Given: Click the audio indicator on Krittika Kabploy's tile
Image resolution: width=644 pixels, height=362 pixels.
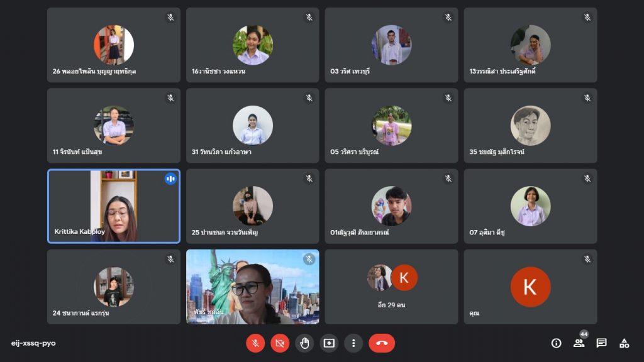Looking at the screenshot, I should (x=170, y=178).
